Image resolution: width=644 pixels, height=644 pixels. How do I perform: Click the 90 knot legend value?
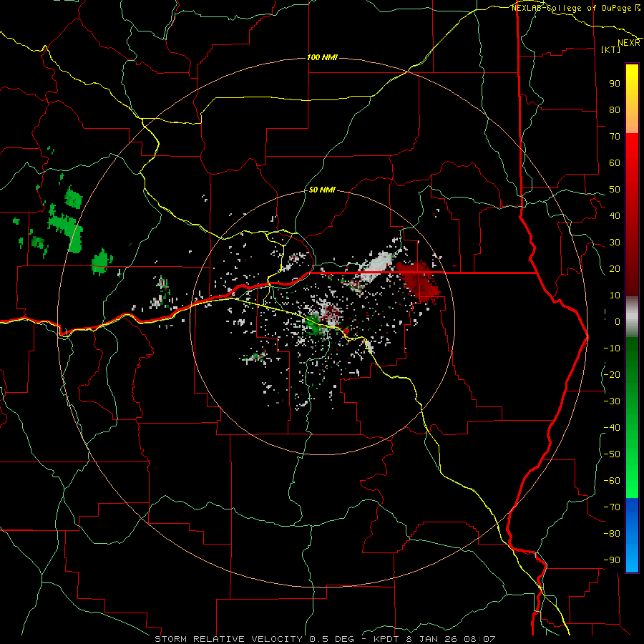615,84
